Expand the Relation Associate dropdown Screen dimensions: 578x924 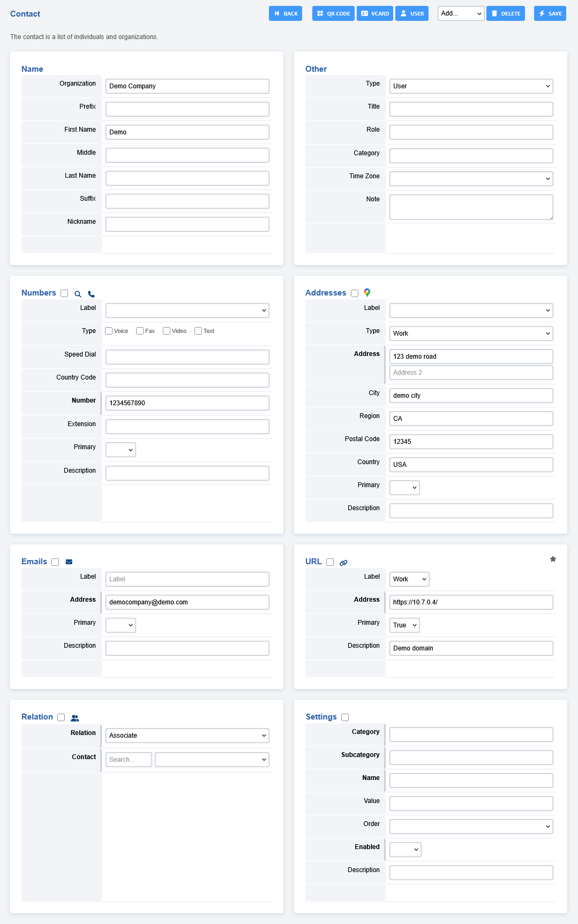coord(187,736)
